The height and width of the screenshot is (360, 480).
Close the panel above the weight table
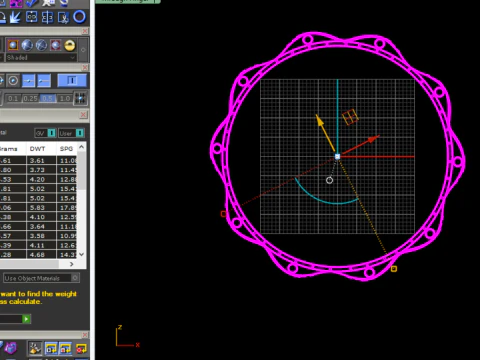(x=84, y=115)
